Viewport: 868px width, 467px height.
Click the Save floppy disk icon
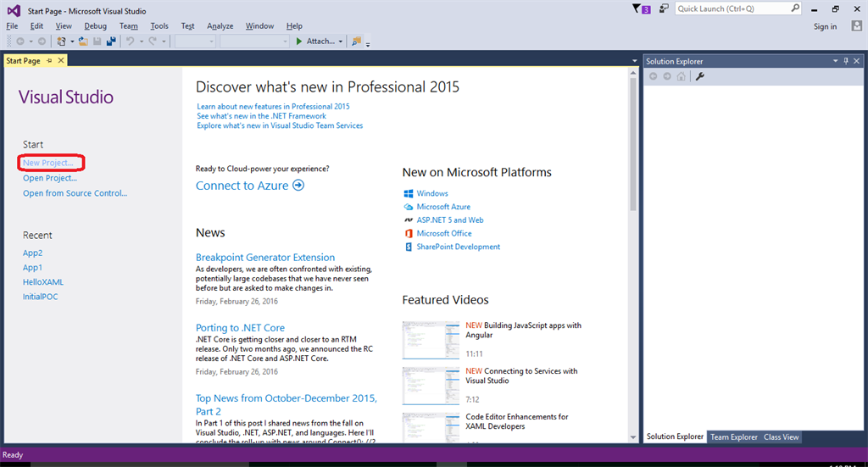[97, 42]
